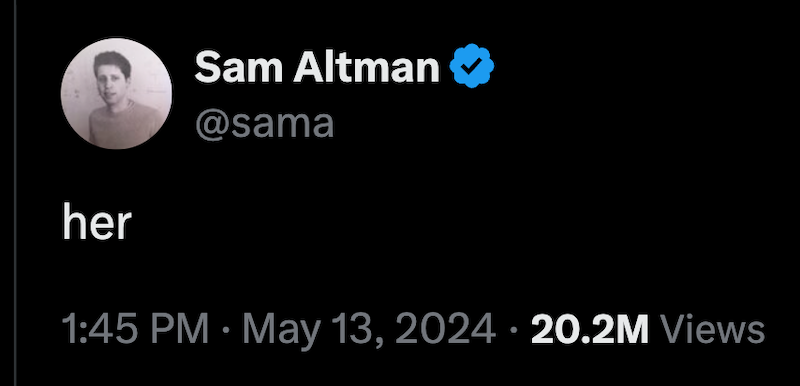View the 20.2M view count analytics
The image size is (800, 386).
point(590,329)
